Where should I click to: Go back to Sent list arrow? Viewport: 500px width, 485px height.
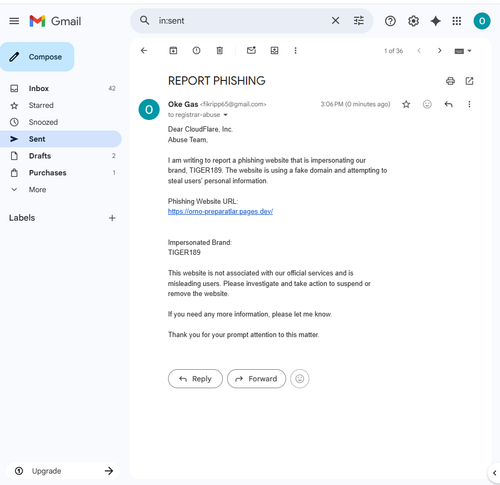(x=144, y=50)
